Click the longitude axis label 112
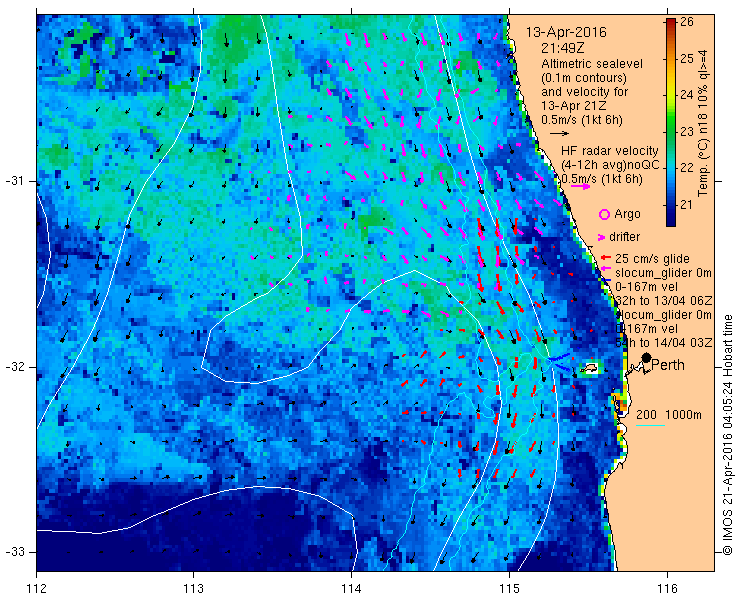This screenshot has height=600, width=740. pos(36,589)
